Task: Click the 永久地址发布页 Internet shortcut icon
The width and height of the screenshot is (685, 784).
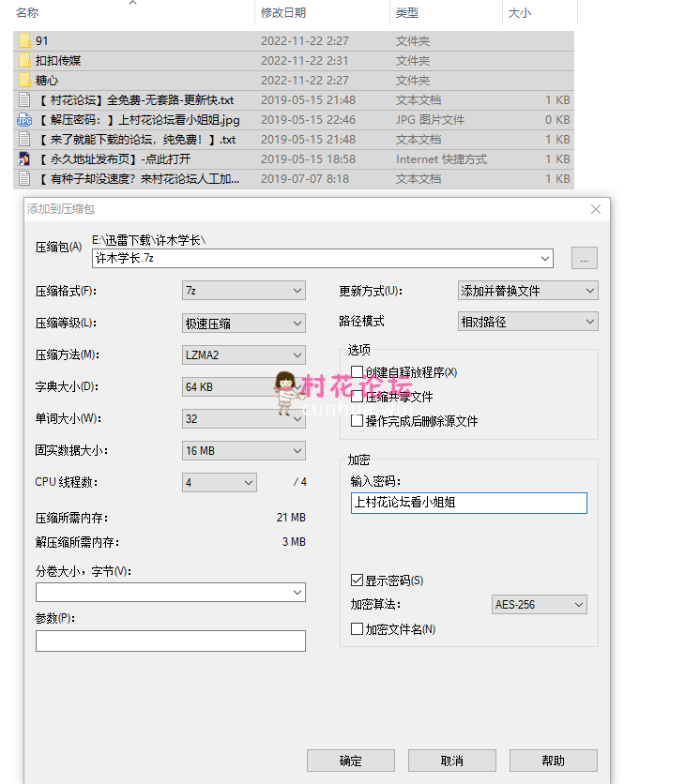Action: (x=24, y=159)
